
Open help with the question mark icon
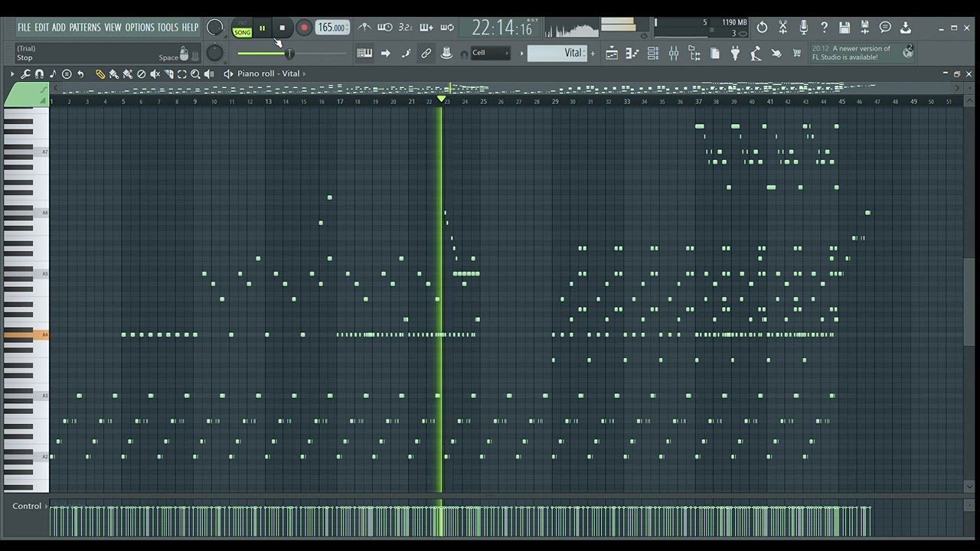pyautogui.click(x=825, y=28)
